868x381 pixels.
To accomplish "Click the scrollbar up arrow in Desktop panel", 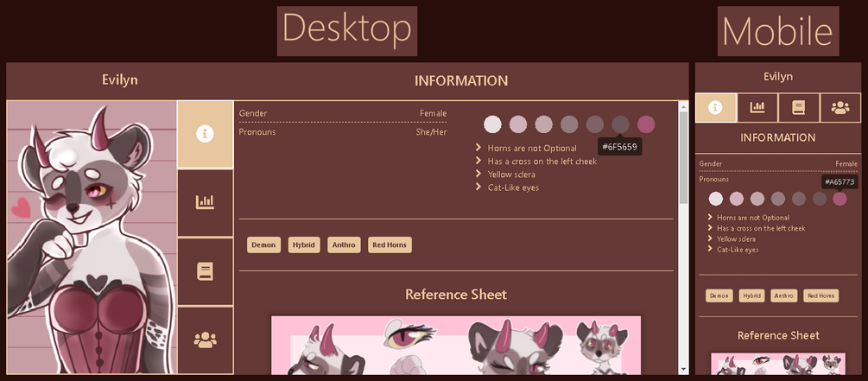I will (x=683, y=105).
